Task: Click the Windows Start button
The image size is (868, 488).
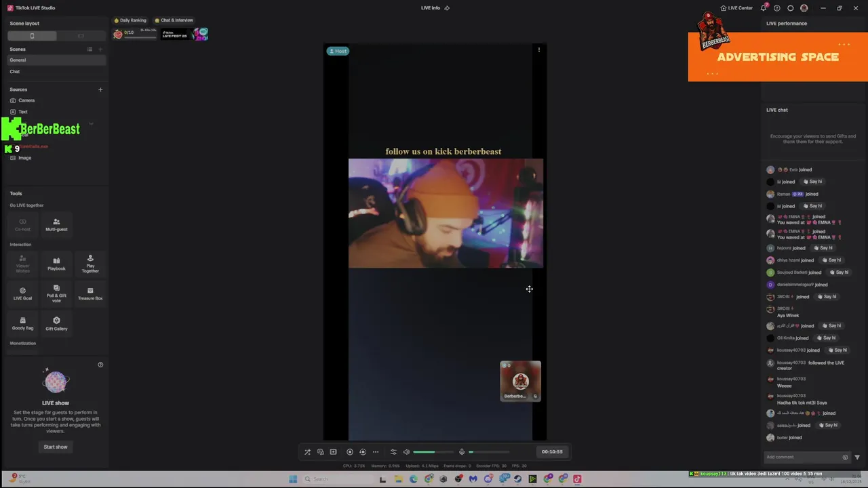Action: (293, 479)
